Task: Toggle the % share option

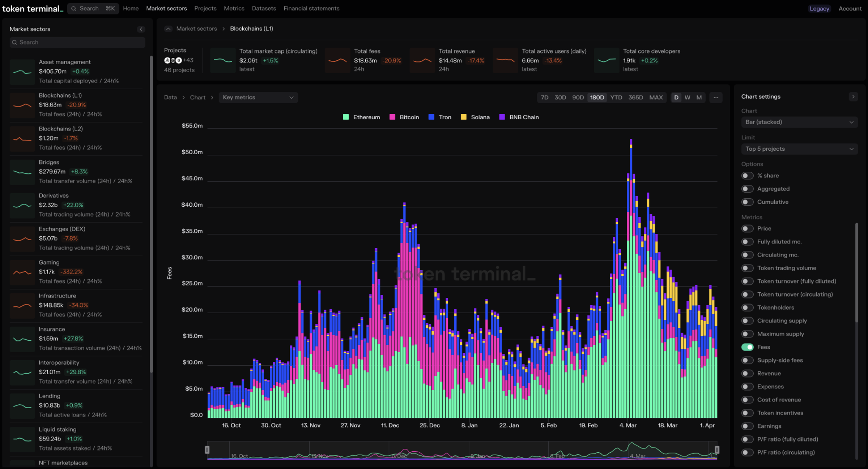Action: coord(748,175)
